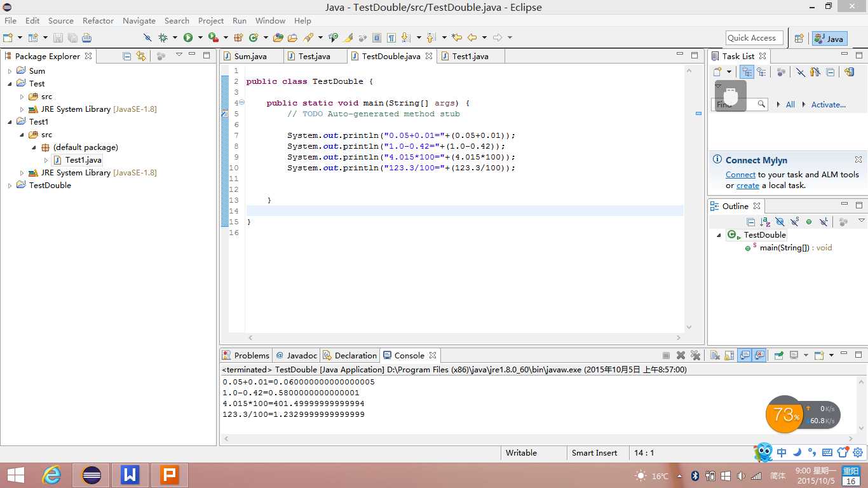Switch to the Sum.java editor tab
This screenshot has height=488, width=868.
pyautogui.click(x=250, y=56)
